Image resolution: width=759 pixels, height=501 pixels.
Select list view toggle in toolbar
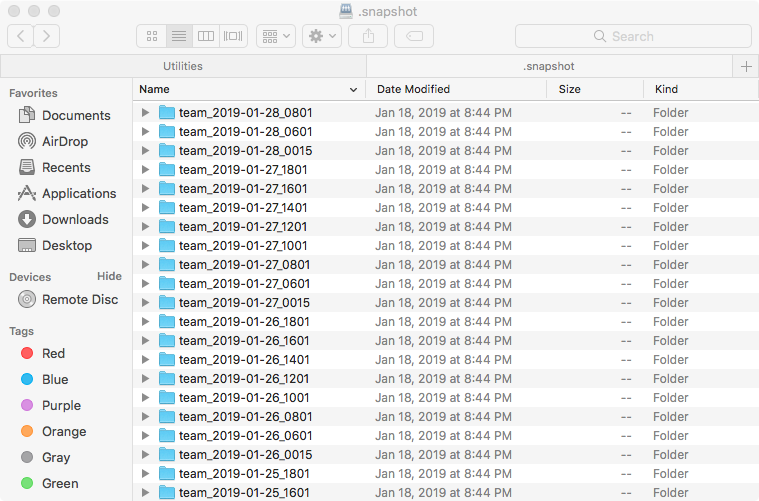179,36
